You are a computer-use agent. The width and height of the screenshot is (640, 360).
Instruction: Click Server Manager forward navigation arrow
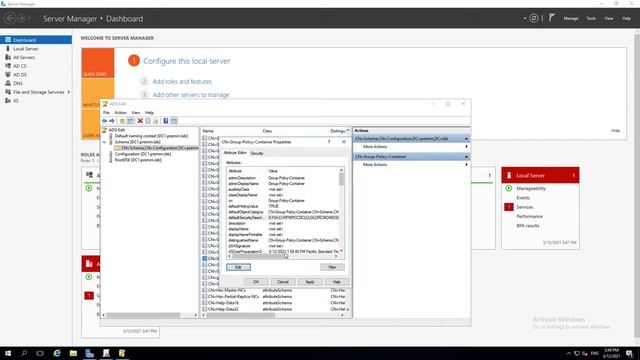point(22,18)
